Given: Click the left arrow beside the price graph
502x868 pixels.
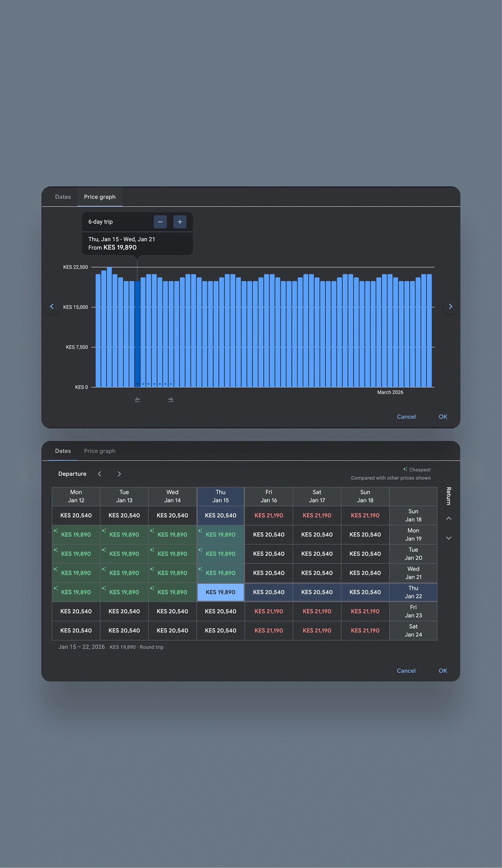Looking at the screenshot, I should (52, 306).
